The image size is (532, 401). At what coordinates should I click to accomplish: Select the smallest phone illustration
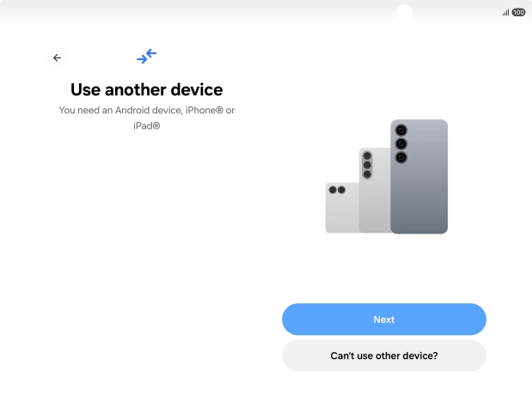coord(342,208)
